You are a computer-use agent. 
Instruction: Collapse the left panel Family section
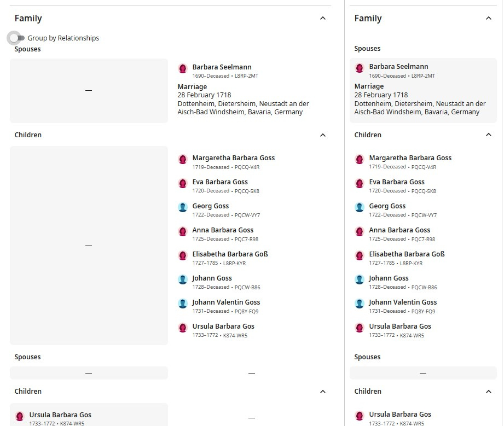[323, 18]
